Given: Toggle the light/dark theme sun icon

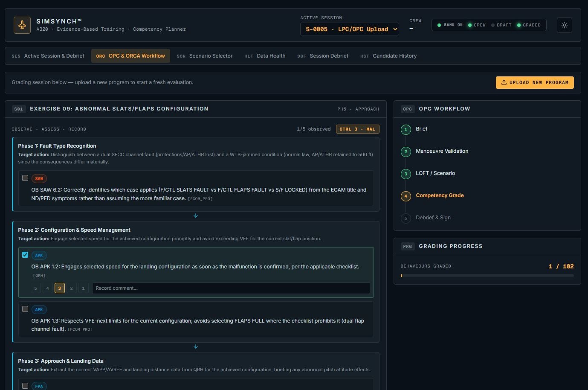Looking at the screenshot, I should (565, 25).
